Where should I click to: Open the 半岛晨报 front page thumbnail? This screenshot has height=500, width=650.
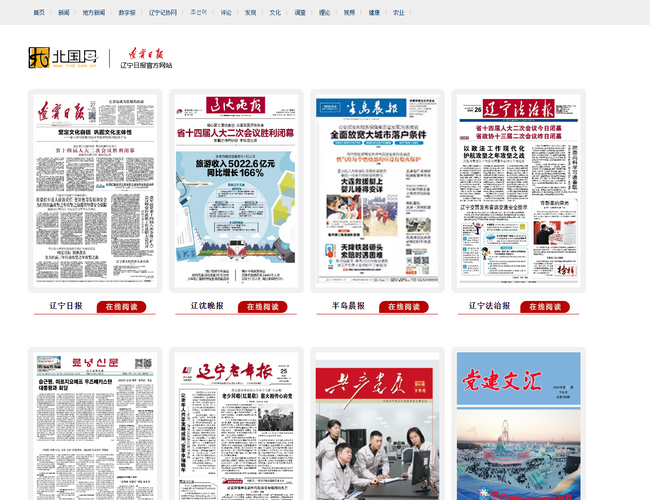tap(377, 191)
